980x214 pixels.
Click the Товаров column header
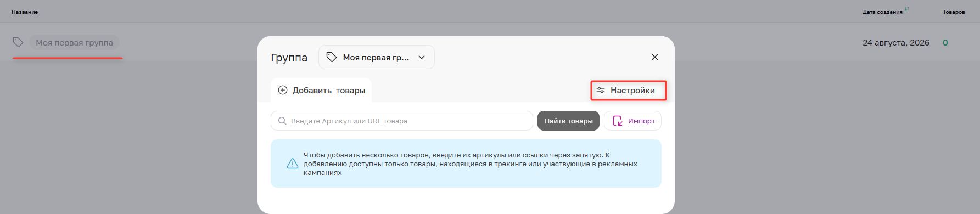(x=954, y=12)
